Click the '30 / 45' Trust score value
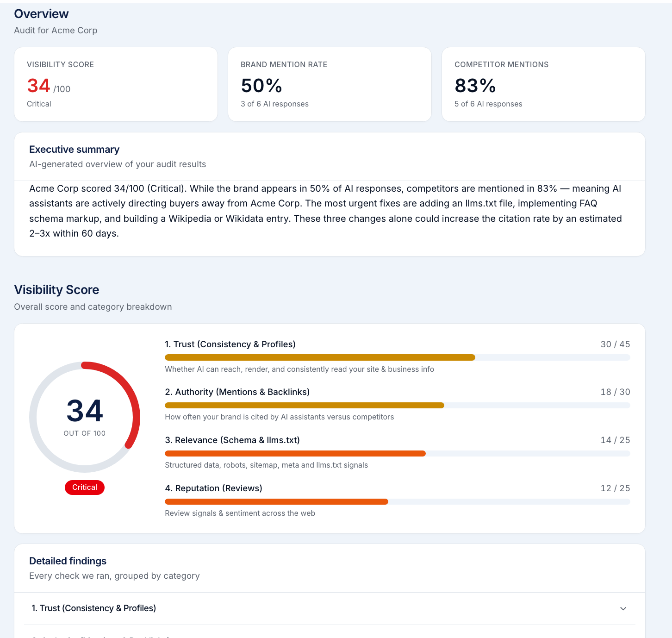This screenshot has width=672, height=638. tap(615, 344)
